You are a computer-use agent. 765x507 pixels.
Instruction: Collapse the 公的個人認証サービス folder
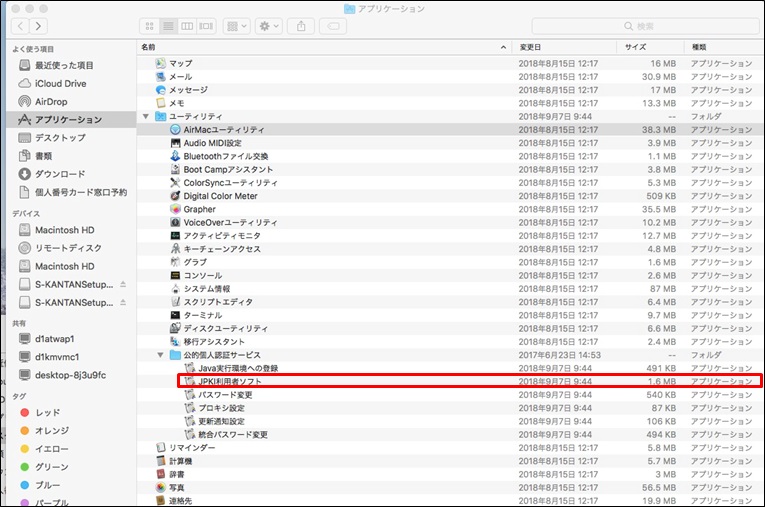160,355
